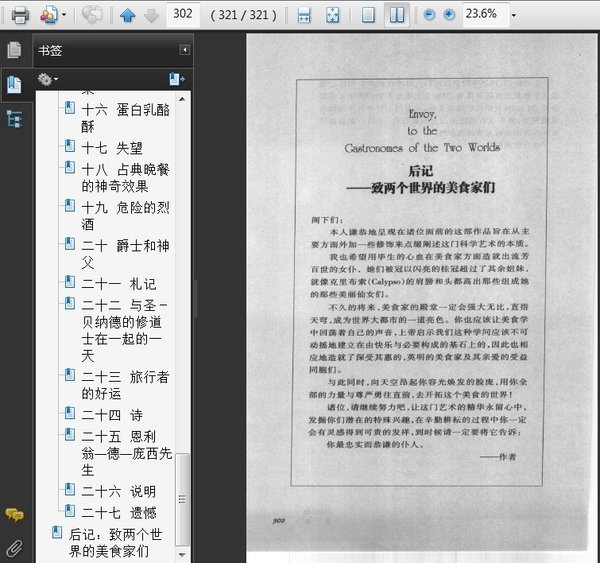Open the Page Thumbnails panel icon
Image resolution: width=600 pixels, height=563 pixels.
pyautogui.click(x=15, y=50)
